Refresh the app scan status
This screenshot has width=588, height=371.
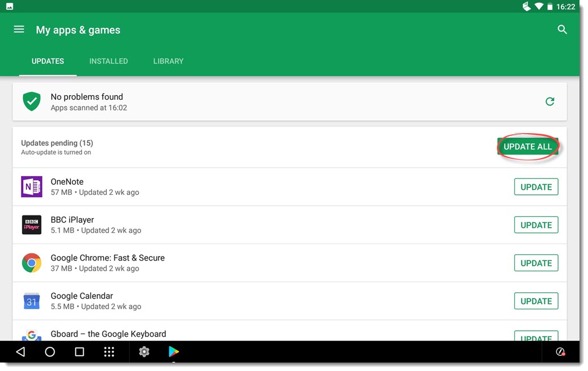[550, 101]
